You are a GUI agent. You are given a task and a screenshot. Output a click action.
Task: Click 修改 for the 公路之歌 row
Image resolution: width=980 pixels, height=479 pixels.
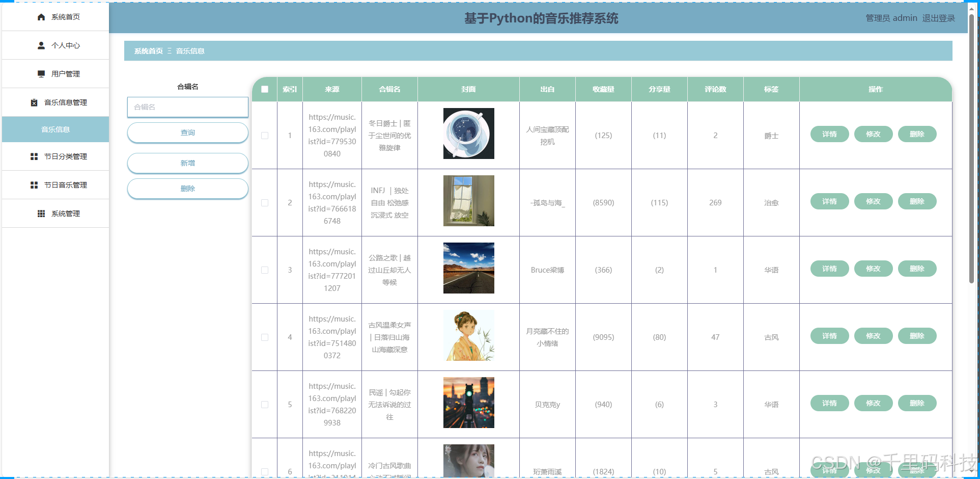(874, 269)
